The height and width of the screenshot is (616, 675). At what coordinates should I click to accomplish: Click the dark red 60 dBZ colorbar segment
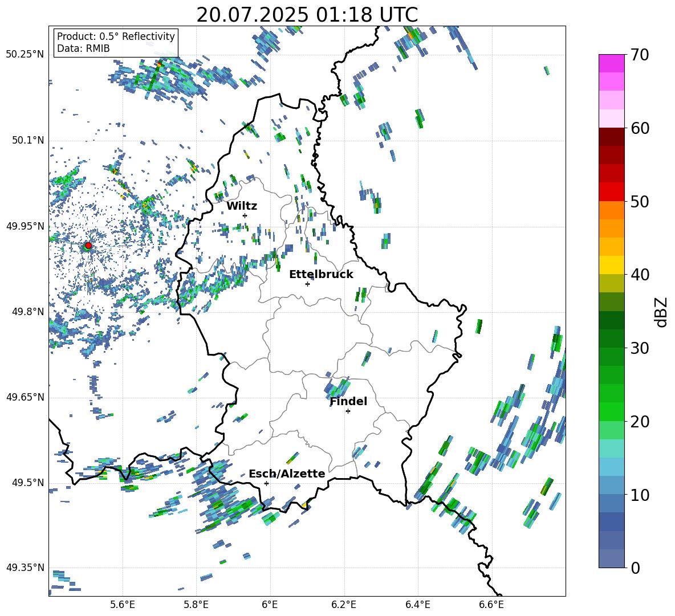(611, 136)
